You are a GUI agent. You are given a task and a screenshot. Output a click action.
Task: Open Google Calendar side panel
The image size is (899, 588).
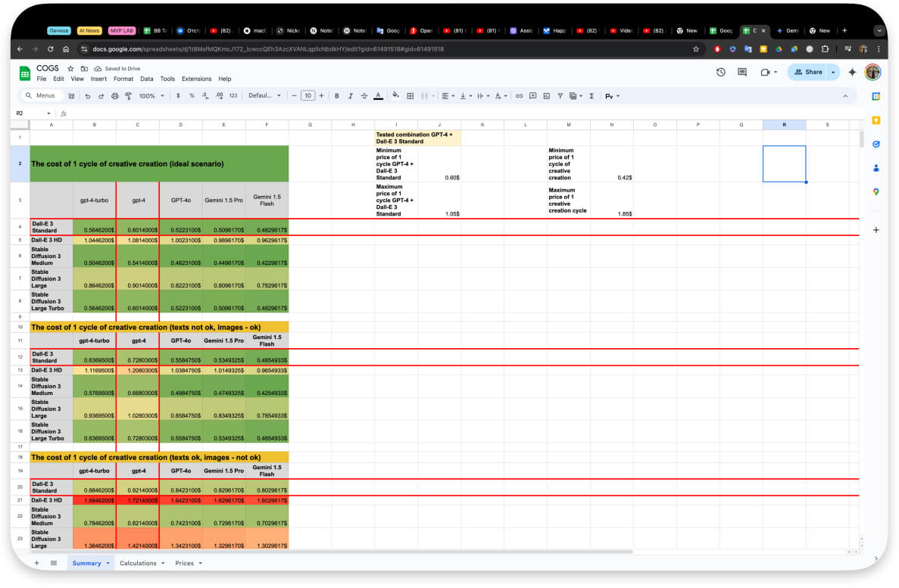tap(876, 97)
